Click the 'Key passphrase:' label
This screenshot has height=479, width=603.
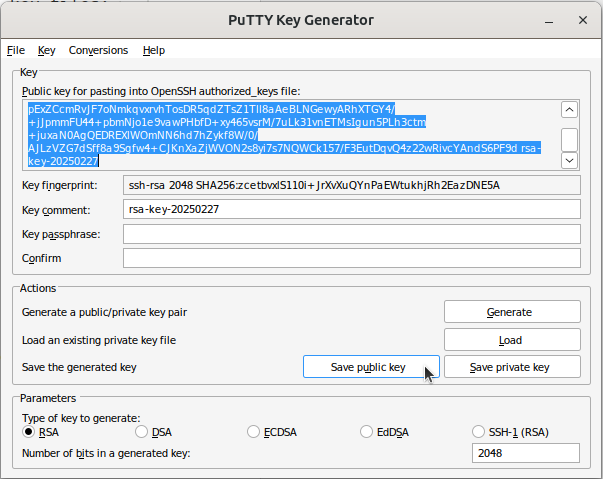pyautogui.click(x=61, y=234)
